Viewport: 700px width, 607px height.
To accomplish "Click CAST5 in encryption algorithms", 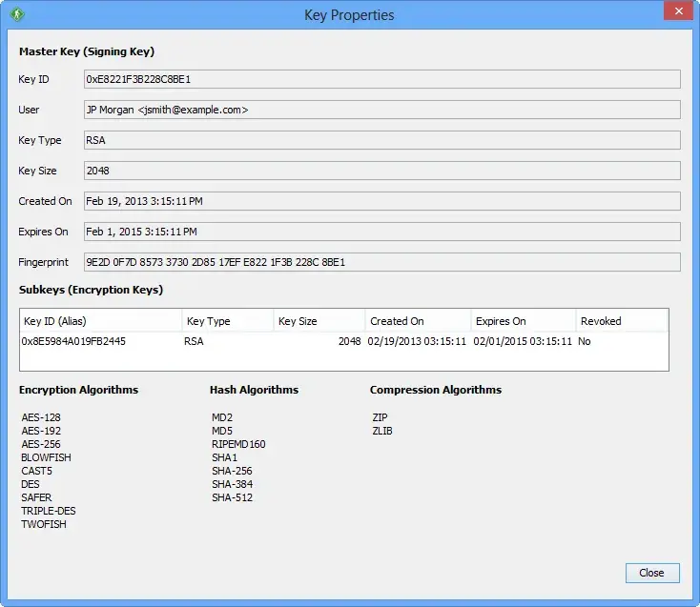I will click(x=36, y=471).
